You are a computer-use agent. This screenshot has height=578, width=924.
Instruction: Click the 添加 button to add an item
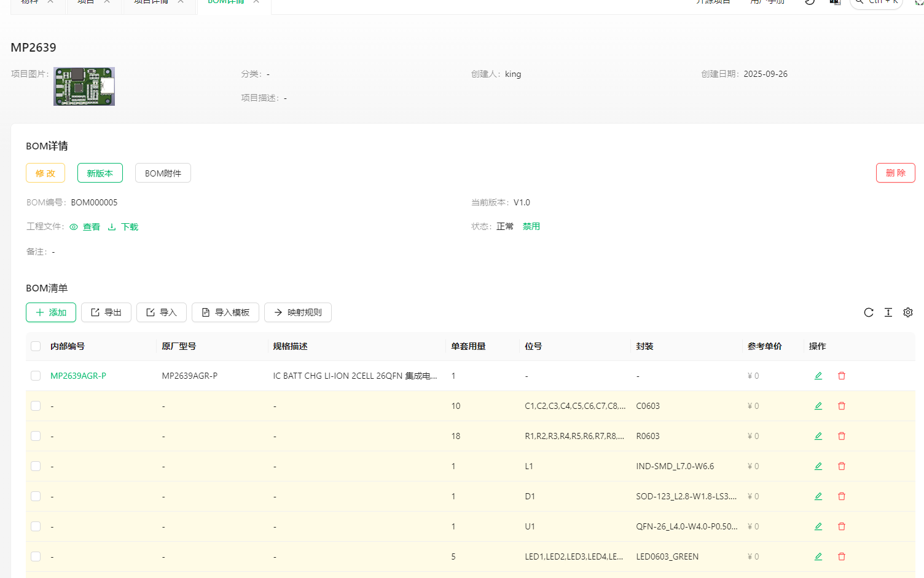point(51,312)
